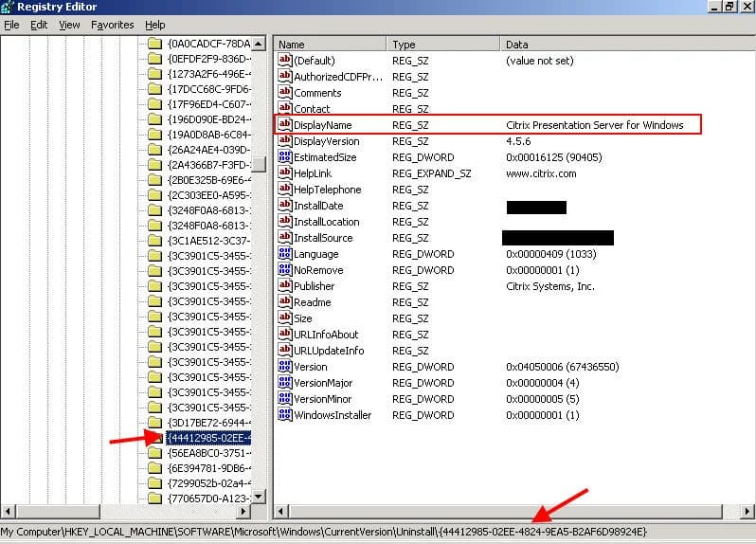Click the tree pane vertical scrollbar thumb

coord(259,165)
